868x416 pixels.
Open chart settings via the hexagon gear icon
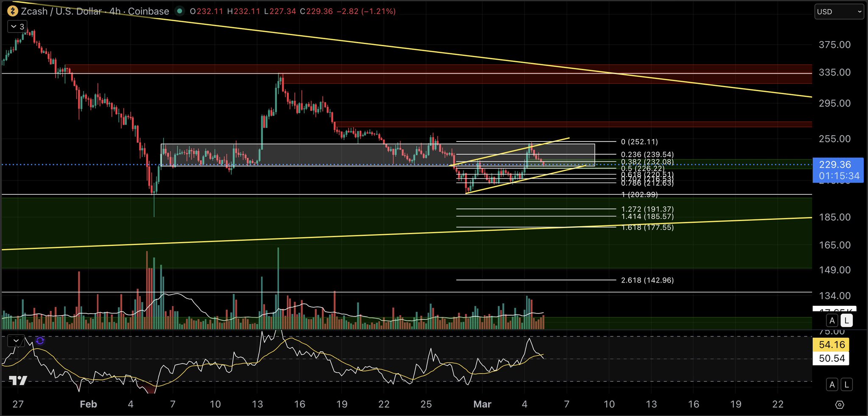coord(840,405)
